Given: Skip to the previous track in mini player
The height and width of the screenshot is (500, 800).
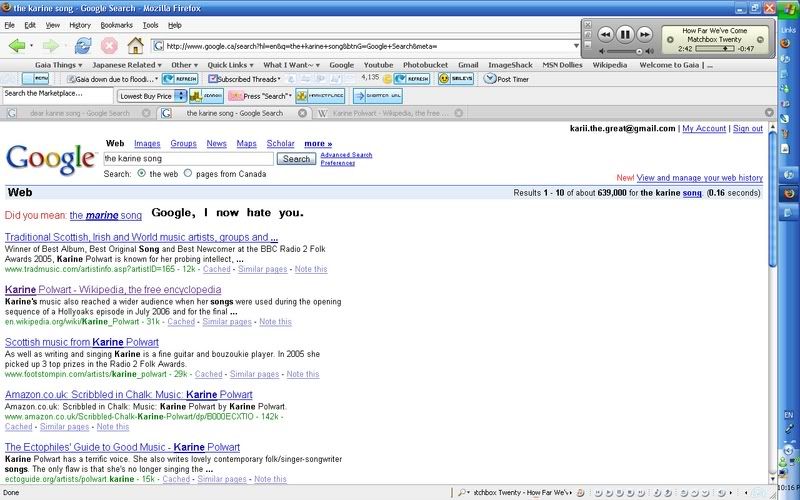Looking at the screenshot, I should [605, 35].
